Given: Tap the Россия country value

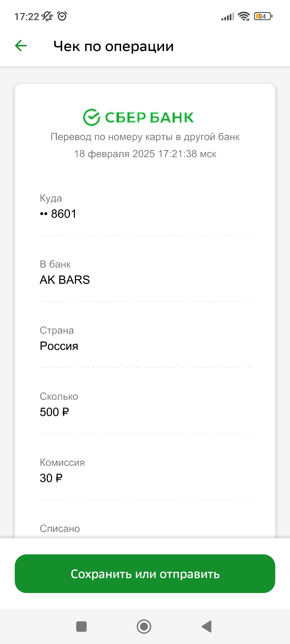Looking at the screenshot, I should [x=59, y=346].
